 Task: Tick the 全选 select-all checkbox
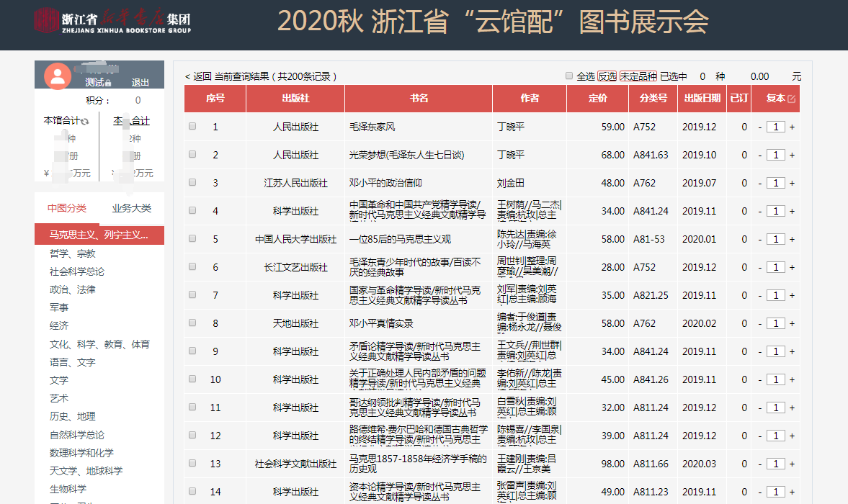point(569,76)
